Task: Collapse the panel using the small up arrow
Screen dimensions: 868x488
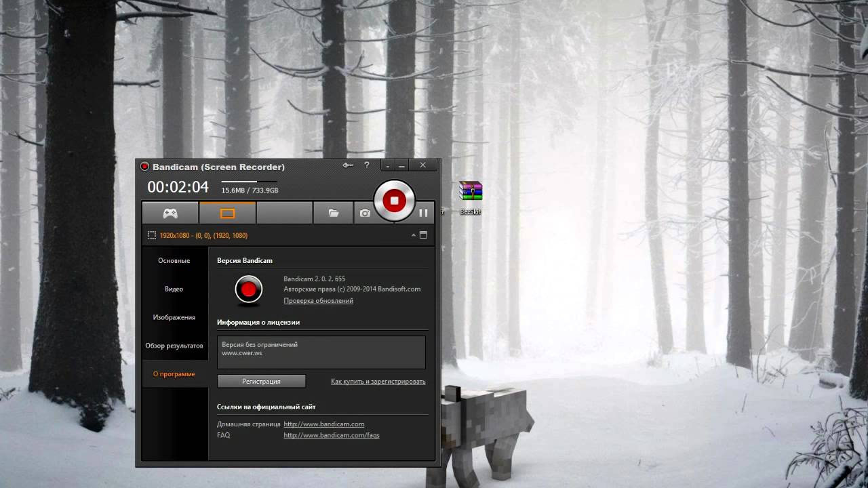Action: [x=413, y=235]
